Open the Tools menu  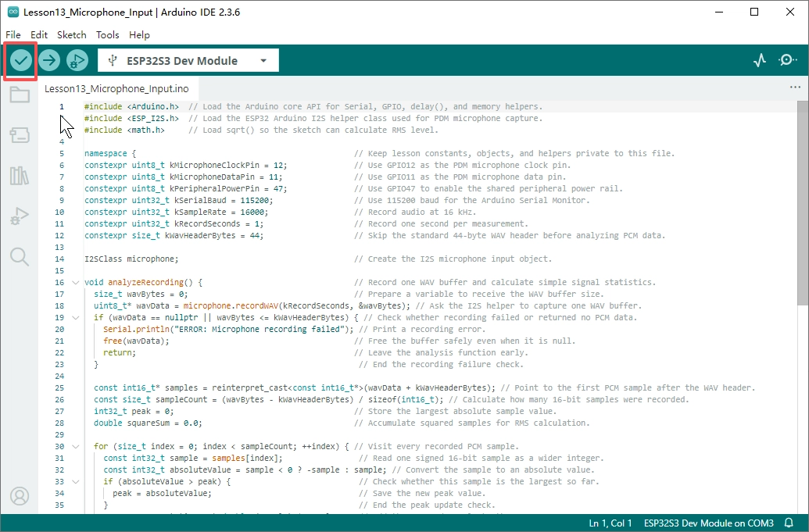(x=107, y=34)
